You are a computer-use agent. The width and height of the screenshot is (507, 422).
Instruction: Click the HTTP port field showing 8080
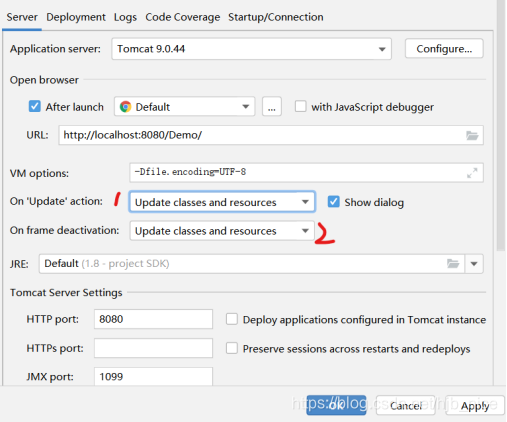coord(153,319)
